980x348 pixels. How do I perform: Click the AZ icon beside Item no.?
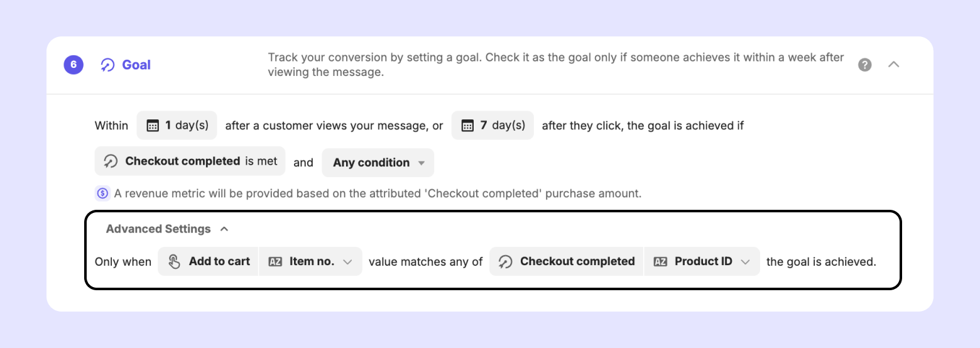[275, 261]
